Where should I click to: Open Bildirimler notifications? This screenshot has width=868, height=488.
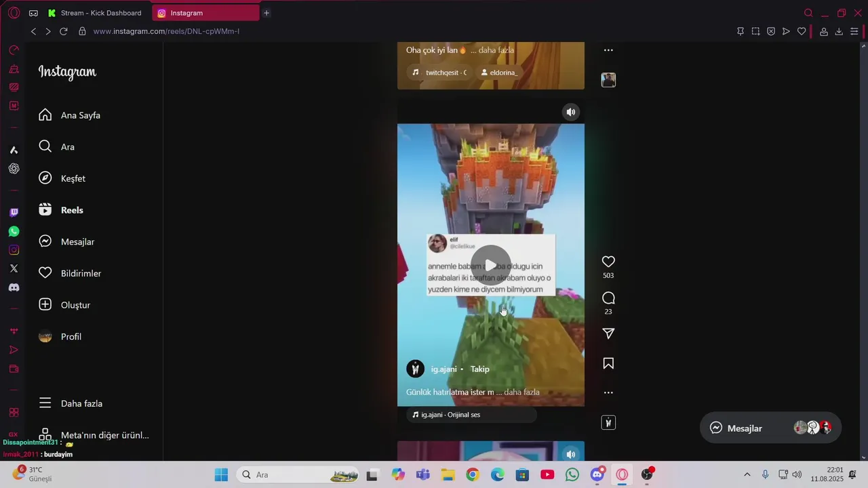70,273
